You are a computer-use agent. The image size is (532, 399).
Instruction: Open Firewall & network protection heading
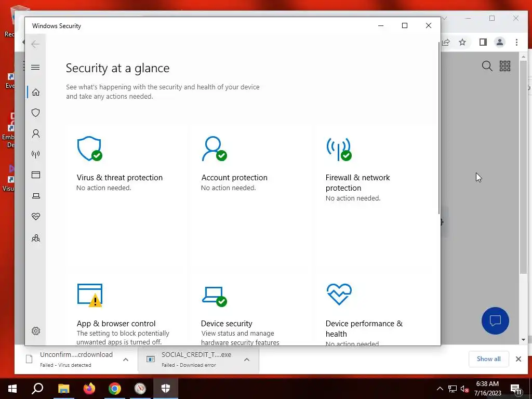tap(357, 182)
